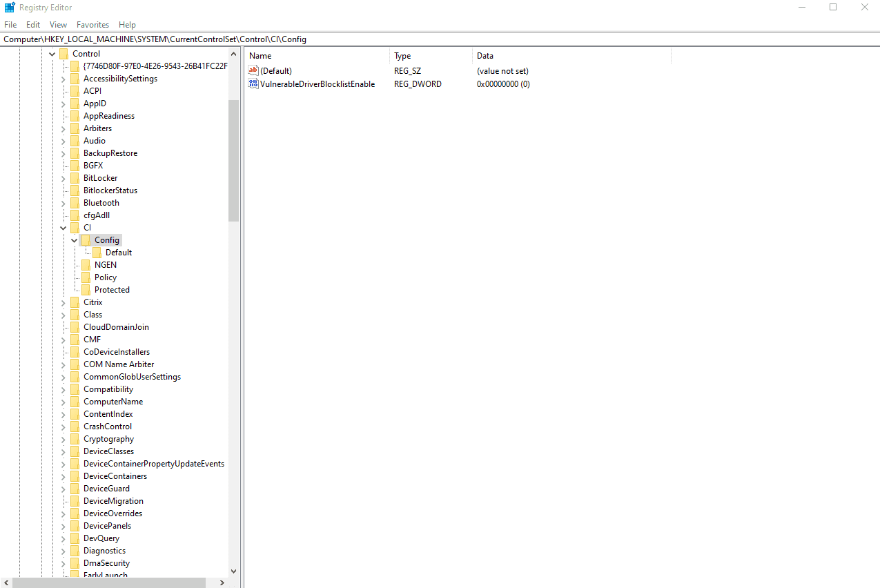Click the Default subkey folder icon
The image size is (880, 588).
pos(97,252)
